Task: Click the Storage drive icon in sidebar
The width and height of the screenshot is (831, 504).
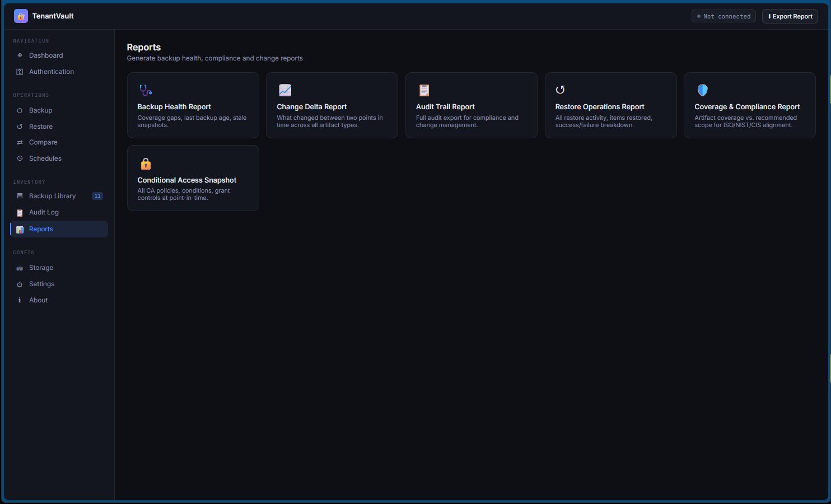Action: [20, 268]
